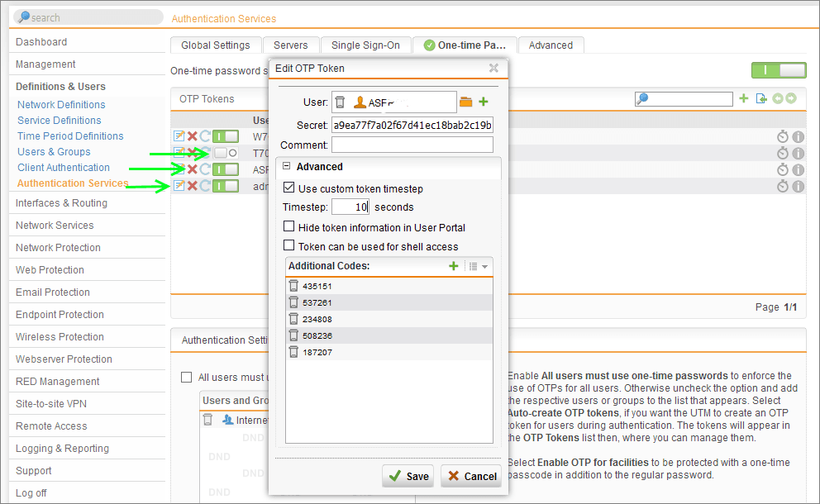Show info for W7 token row
Screen dimensions: 820x504
(798, 136)
